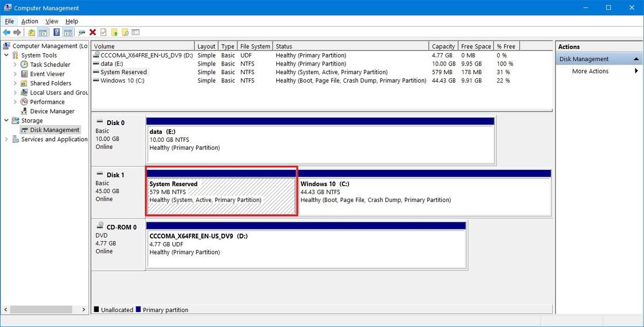The height and width of the screenshot is (327, 644).
Task: Collapse the Storage tree node
Action: [6, 120]
